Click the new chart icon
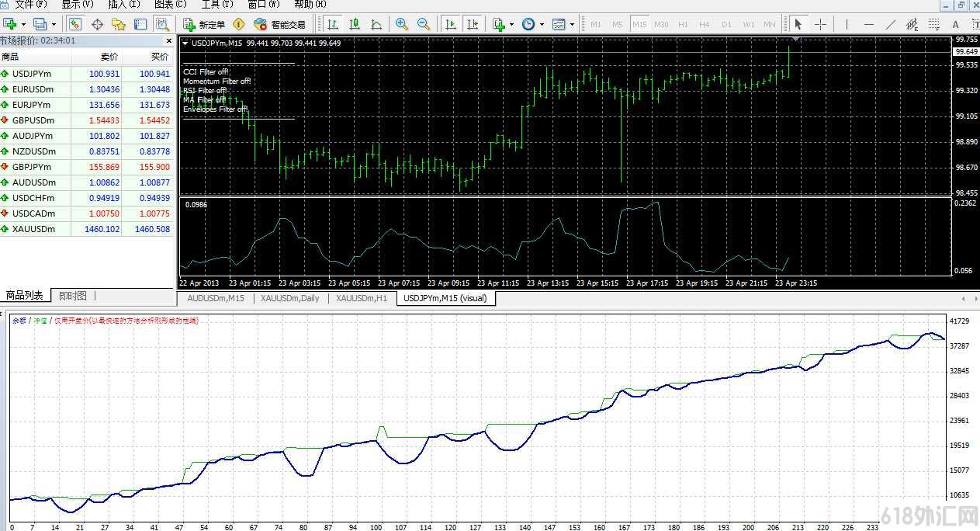Screen dimensions: 980x531 (x=10, y=24)
